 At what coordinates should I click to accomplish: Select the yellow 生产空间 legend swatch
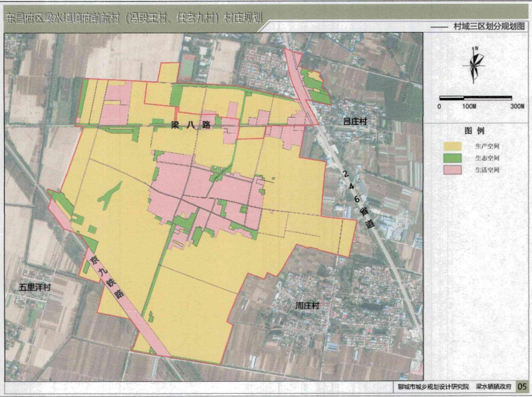pos(454,145)
